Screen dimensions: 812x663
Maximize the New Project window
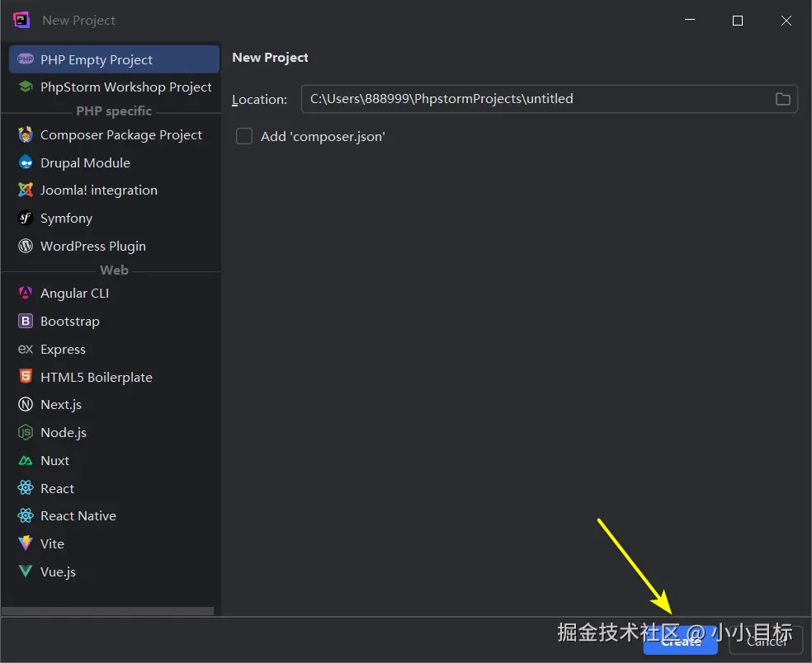coord(738,20)
